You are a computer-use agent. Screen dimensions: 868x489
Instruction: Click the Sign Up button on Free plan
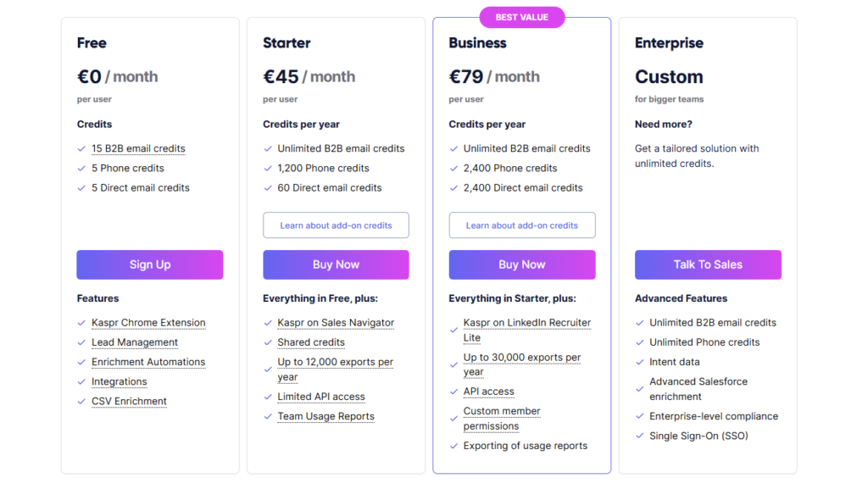point(149,264)
